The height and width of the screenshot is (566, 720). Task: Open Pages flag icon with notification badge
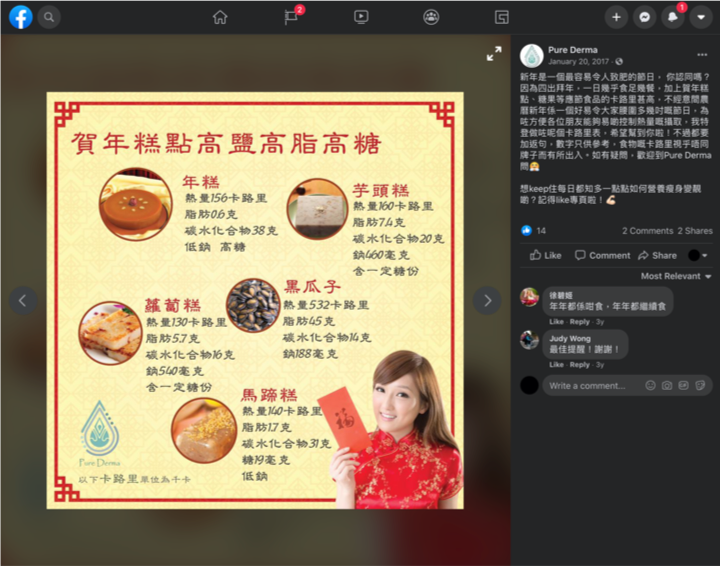291,17
